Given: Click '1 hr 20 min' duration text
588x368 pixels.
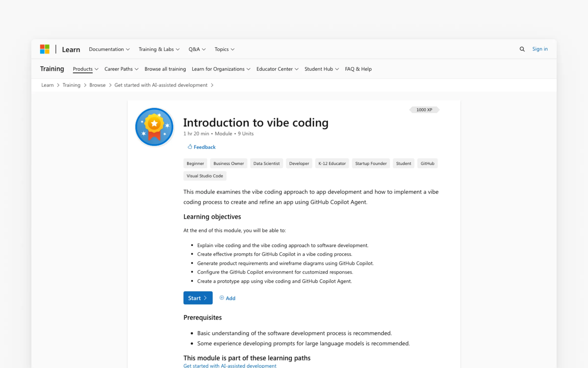Looking at the screenshot, I should pos(196,133).
